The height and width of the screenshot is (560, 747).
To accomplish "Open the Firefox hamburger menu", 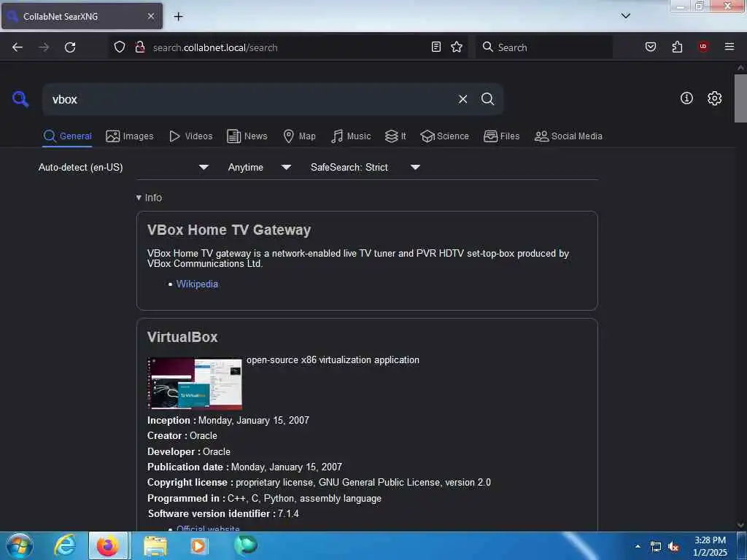I will [729, 47].
